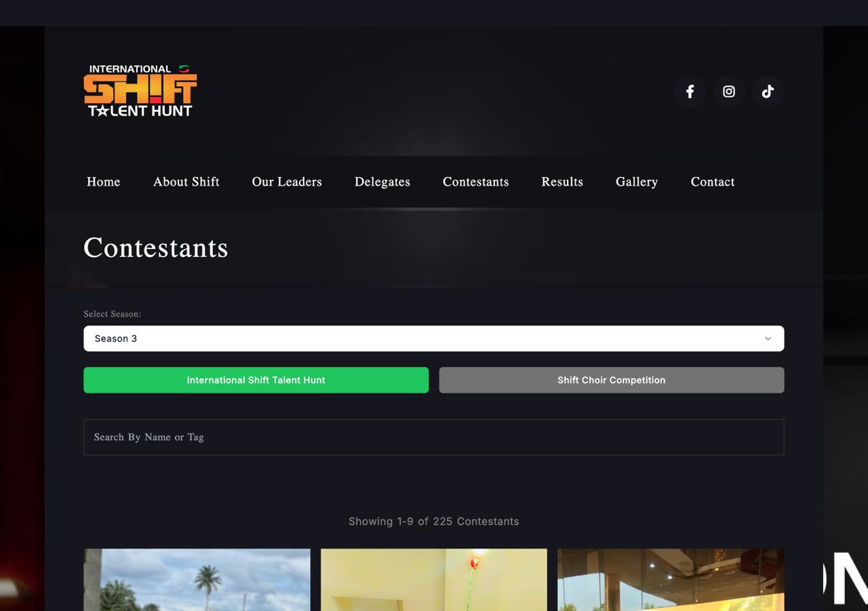Open the second contestant photo with balloon
This screenshot has height=611, width=868.
[x=433, y=580]
